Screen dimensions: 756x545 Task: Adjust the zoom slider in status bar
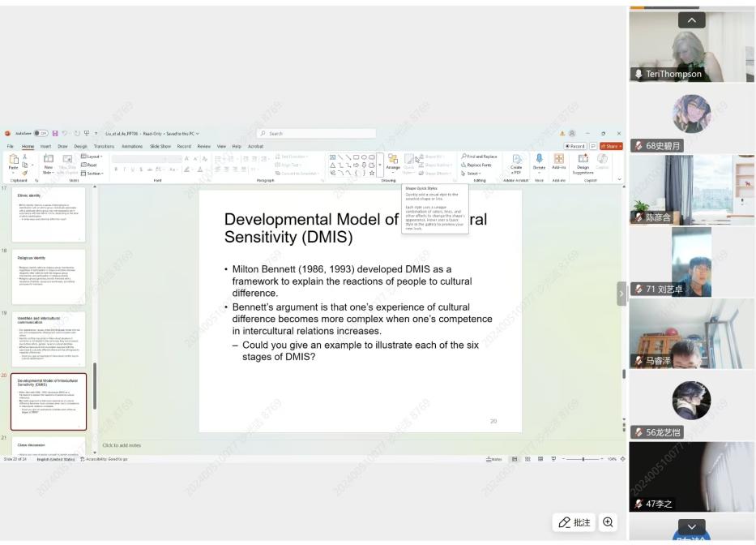point(583,459)
